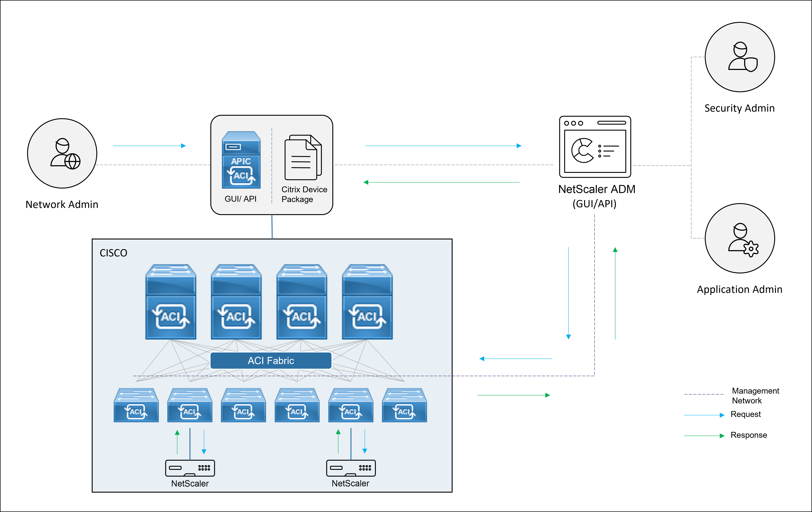This screenshot has height=512, width=812.
Task: Click the Network Admin user icon
Action: pos(62,153)
